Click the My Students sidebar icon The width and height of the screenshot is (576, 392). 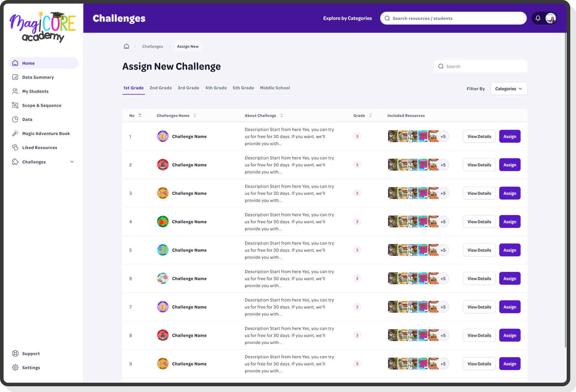15,91
